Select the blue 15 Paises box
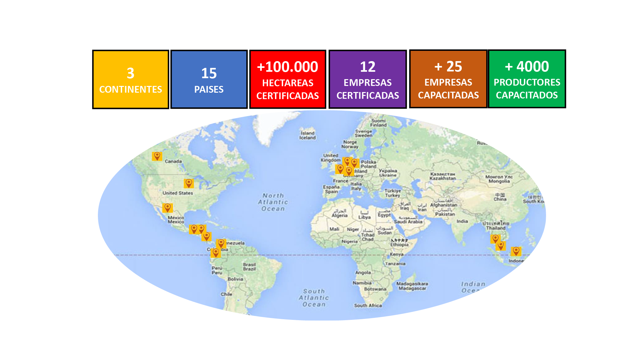This screenshot has width=644, height=362. (x=209, y=79)
